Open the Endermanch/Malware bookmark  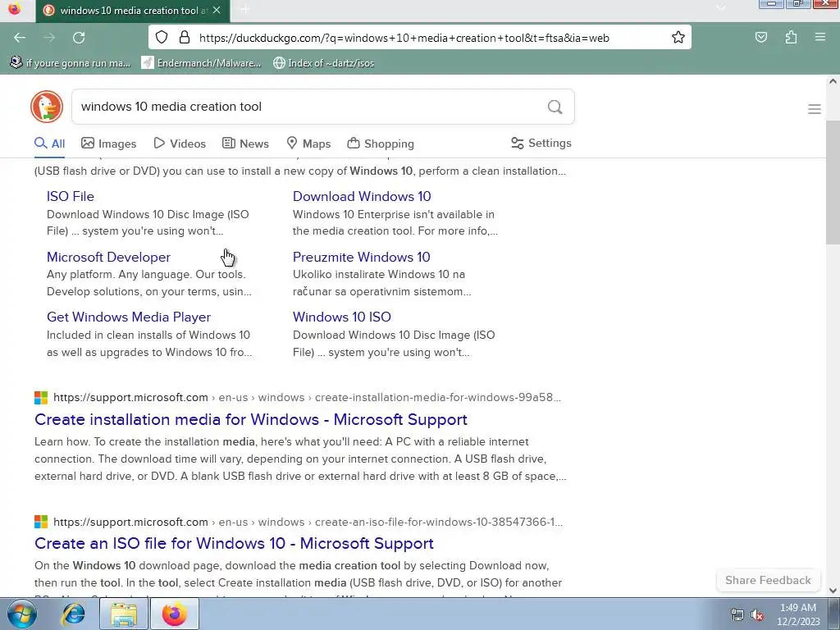click(201, 62)
